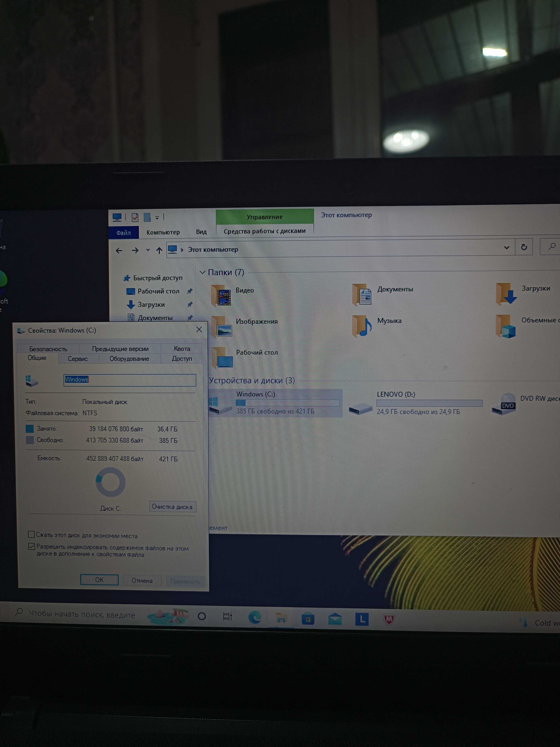Viewport: 560px width, 747px height.
Task: Open File Explorer from taskbar
Action: pos(281,618)
